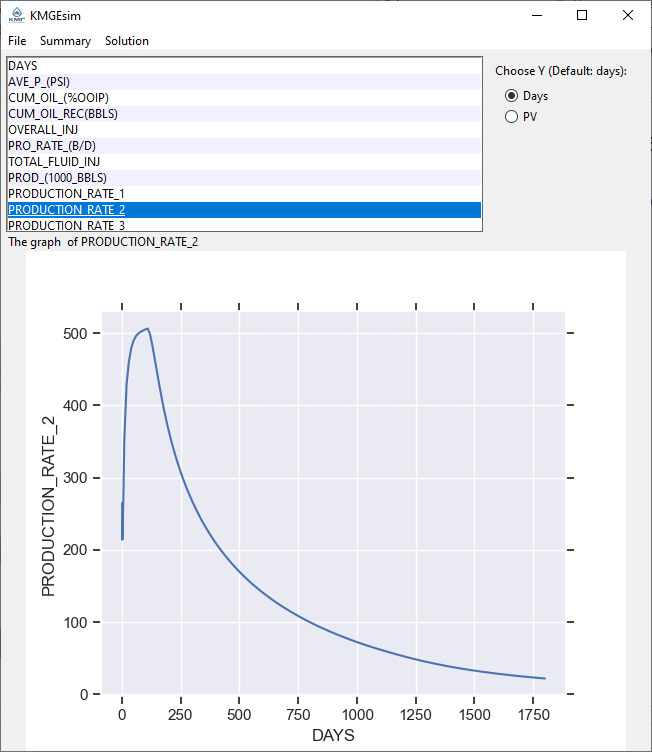The image size is (652, 752).
Task: Select TOTAL_FLUID_INJ entry
Action: coord(244,162)
